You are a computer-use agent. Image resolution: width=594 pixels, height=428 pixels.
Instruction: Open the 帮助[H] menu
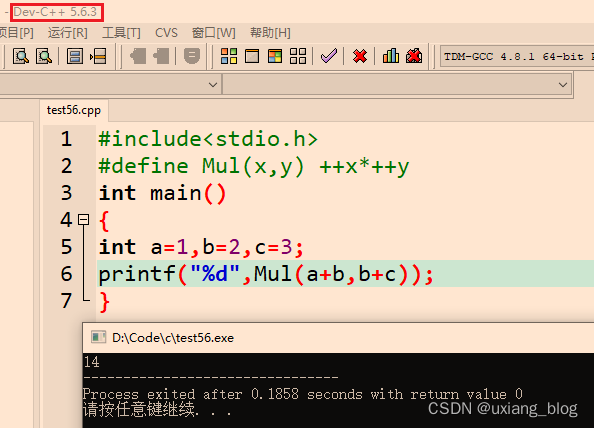(x=270, y=33)
